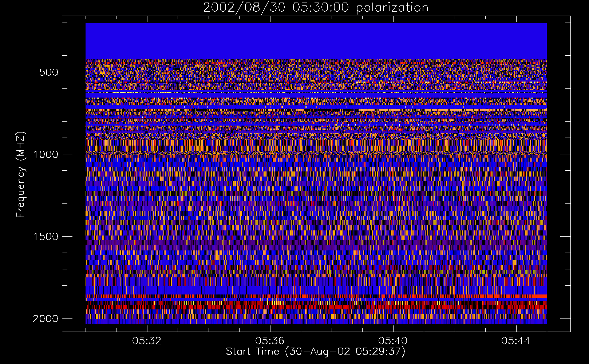Click the 05:36 time tick label
Viewport: 589px width, 364px height.
pyautogui.click(x=270, y=341)
